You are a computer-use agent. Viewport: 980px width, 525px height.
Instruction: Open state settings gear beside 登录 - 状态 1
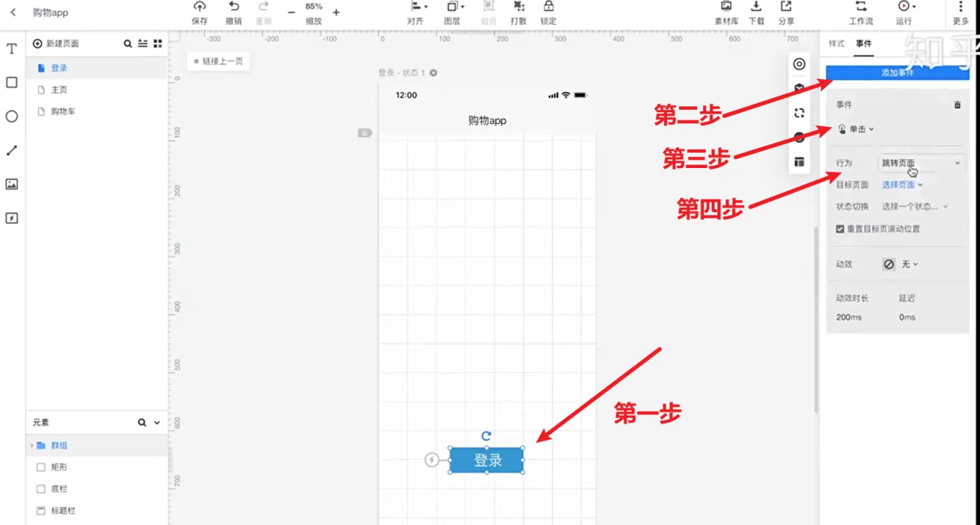433,73
